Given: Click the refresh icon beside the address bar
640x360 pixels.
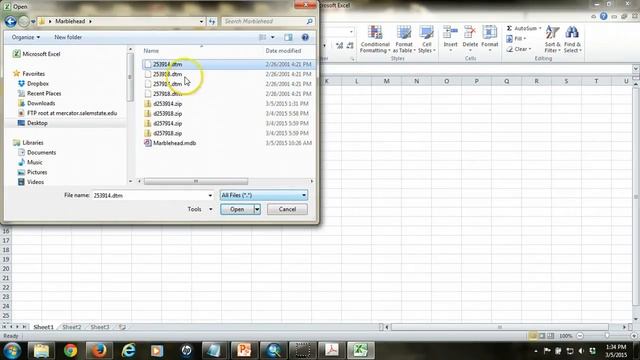Looking at the screenshot, I should 212,21.
